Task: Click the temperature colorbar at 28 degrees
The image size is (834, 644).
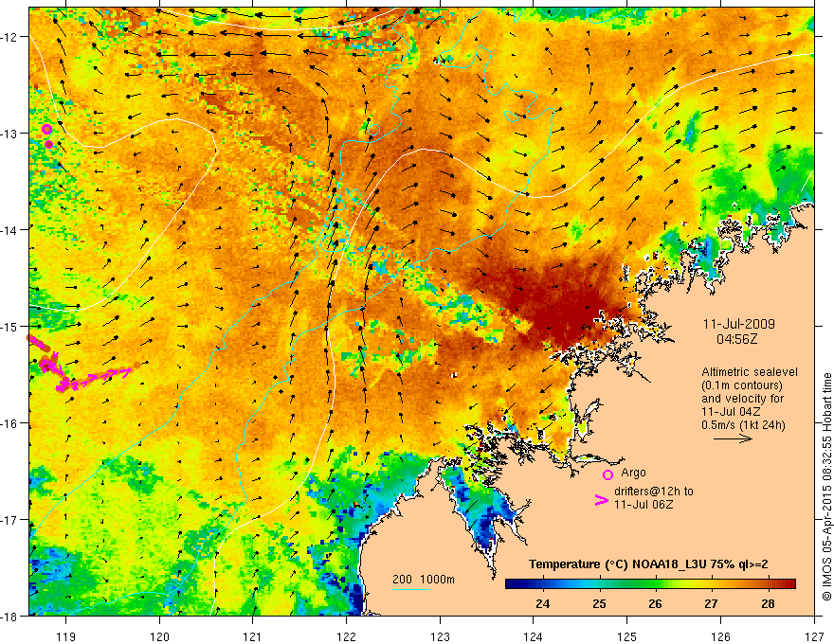Action: tap(768, 584)
